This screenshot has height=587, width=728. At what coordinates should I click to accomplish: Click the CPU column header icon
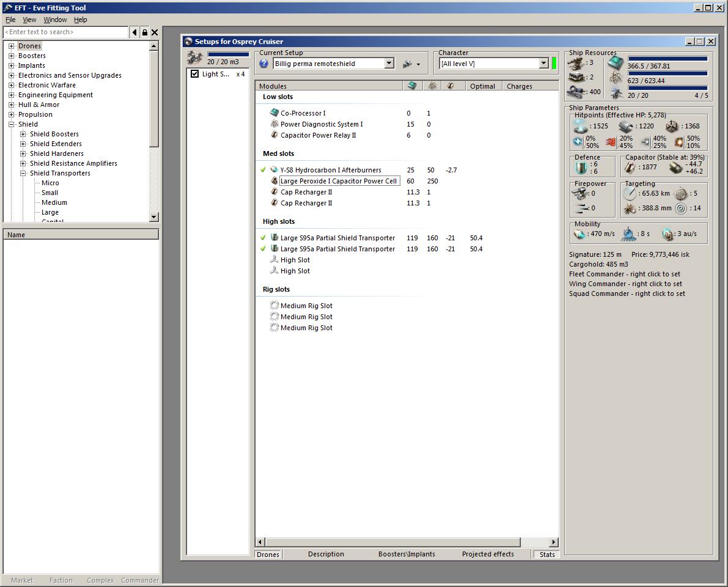(x=412, y=86)
